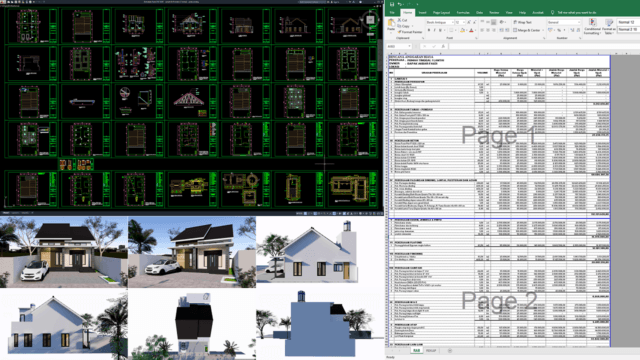Image resolution: width=640 pixels, height=360 pixels.
Task: Click the Decrease Indent icon
Action: click(x=501, y=30)
